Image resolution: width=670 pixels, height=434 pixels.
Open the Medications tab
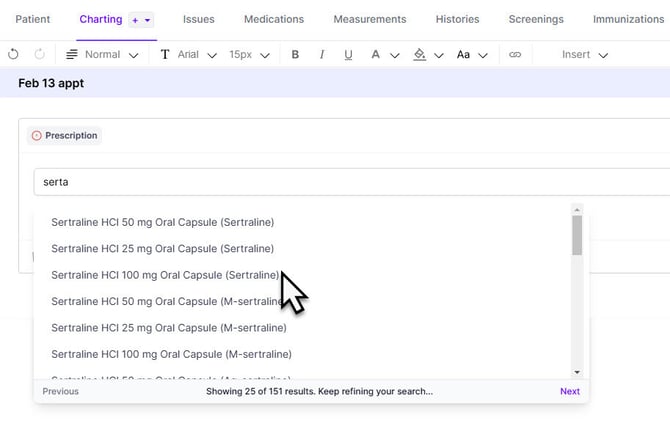point(274,19)
